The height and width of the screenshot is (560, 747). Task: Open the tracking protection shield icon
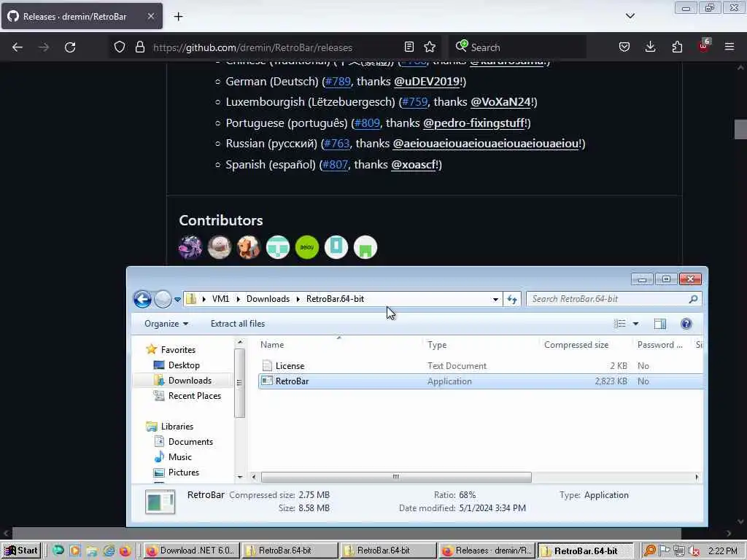point(120,47)
